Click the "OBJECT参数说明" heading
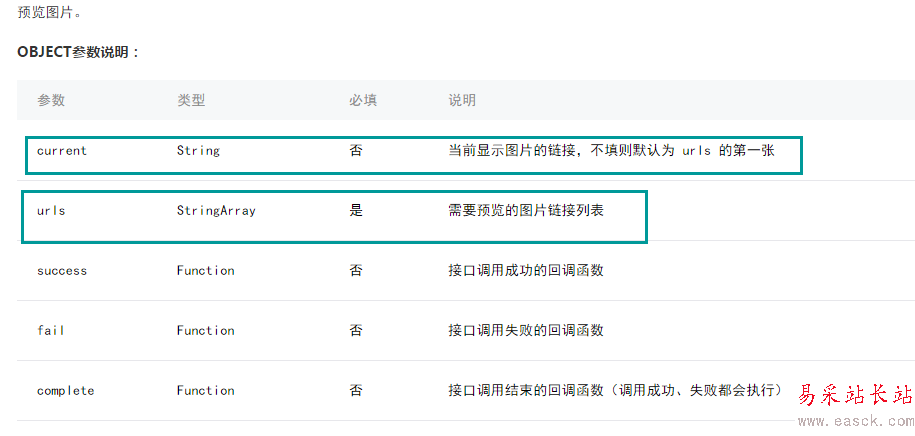915x436 pixels. (x=79, y=52)
